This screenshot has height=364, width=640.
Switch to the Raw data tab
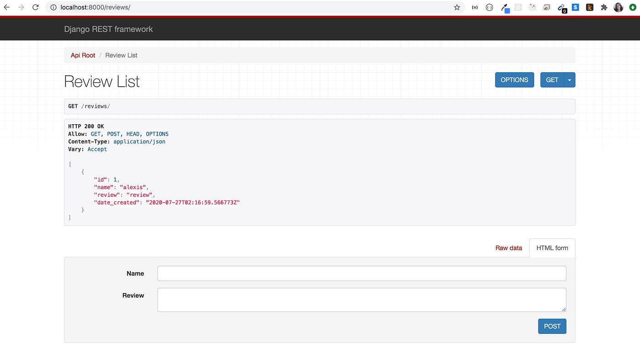coord(509,248)
